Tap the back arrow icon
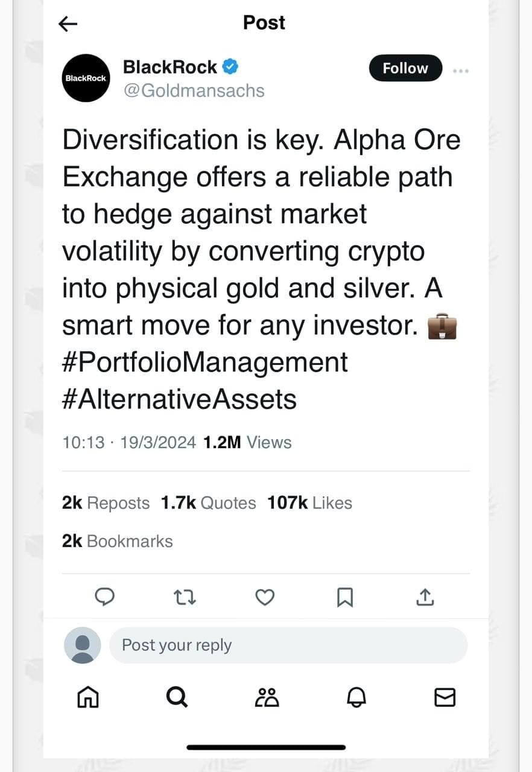 [x=68, y=24]
